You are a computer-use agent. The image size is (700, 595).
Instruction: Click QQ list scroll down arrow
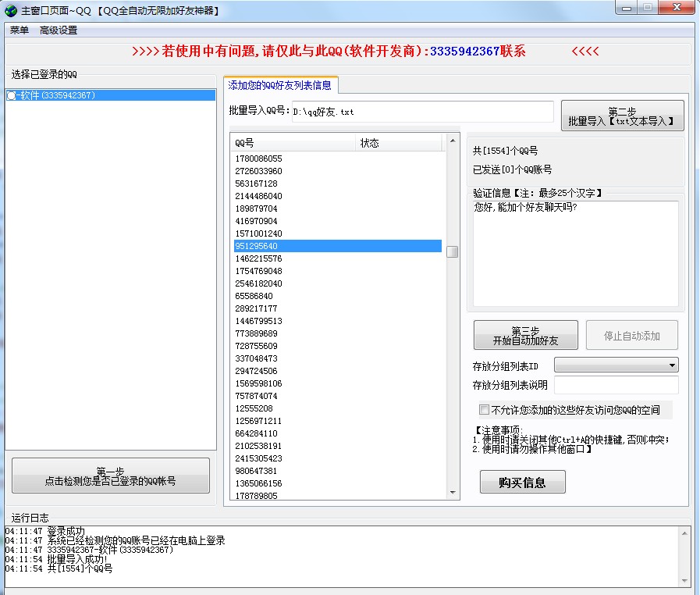coord(453,492)
